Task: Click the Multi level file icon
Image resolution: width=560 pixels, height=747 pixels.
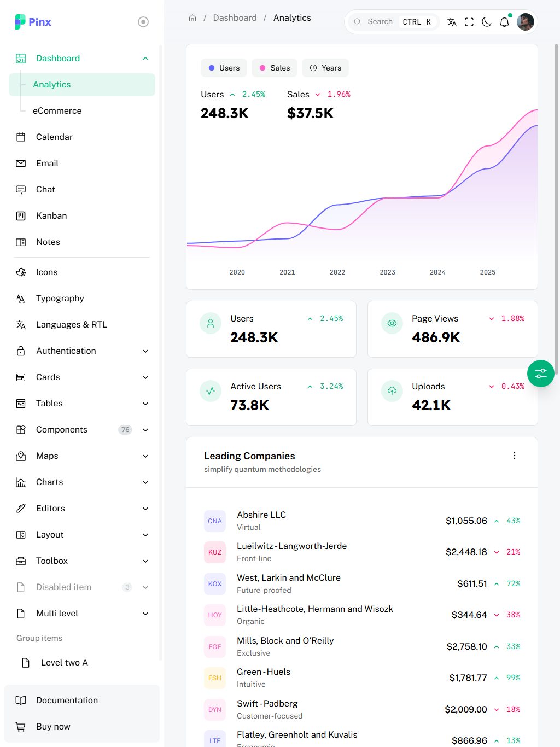Action: click(21, 614)
